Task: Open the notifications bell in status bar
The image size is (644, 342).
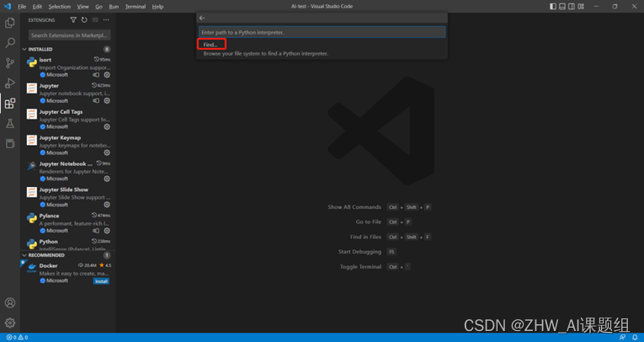Action: pos(635,338)
